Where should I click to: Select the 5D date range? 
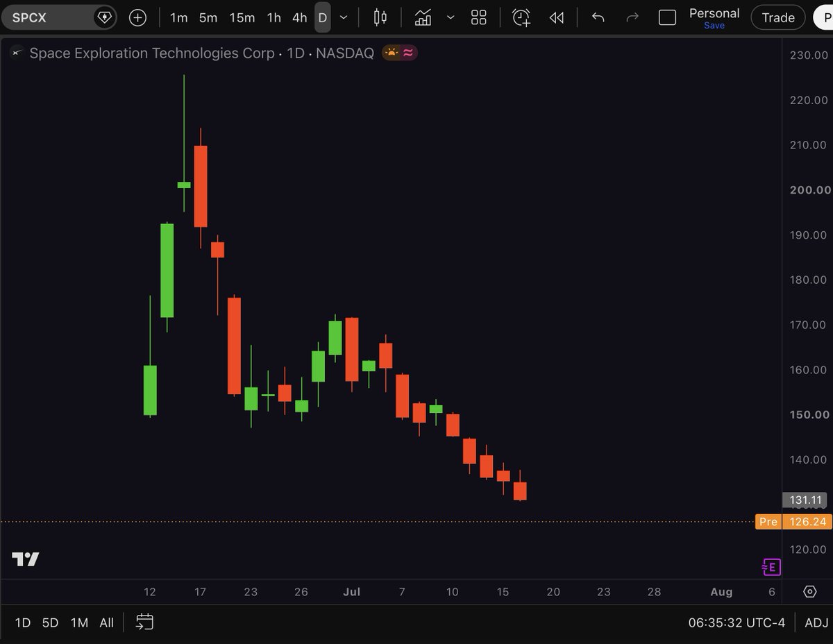[50, 622]
